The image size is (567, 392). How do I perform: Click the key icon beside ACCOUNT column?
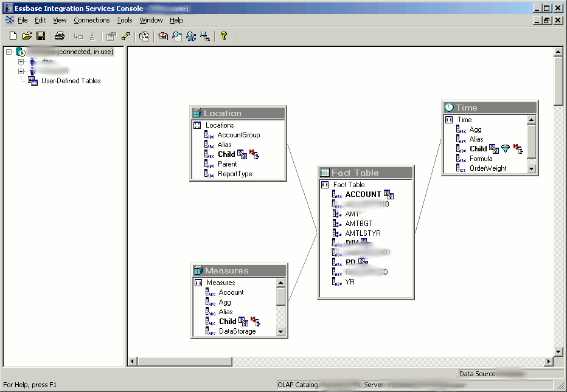[389, 194]
